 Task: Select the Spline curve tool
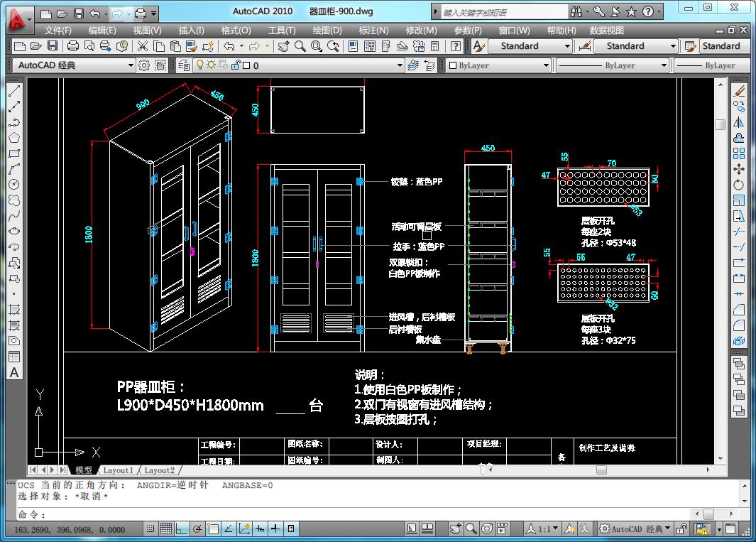tap(14, 216)
